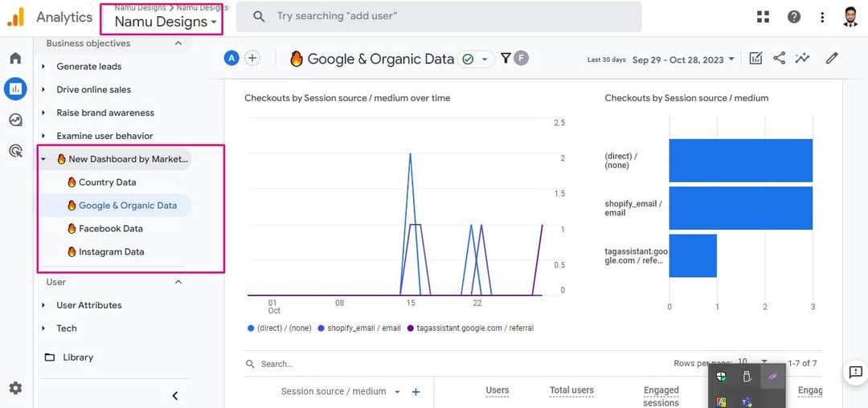Screen dimensions: 868x408
Task: Open the feedback bubble icon
Action: (855, 372)
